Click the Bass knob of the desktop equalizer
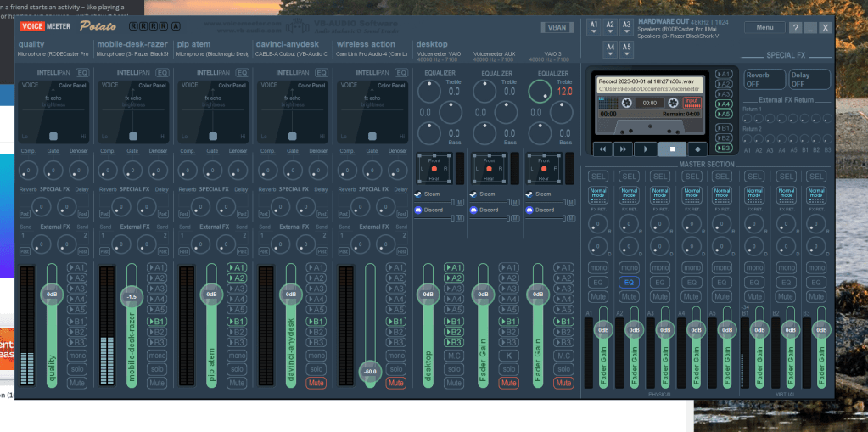 pyautogui.click(x=429, y=133)
